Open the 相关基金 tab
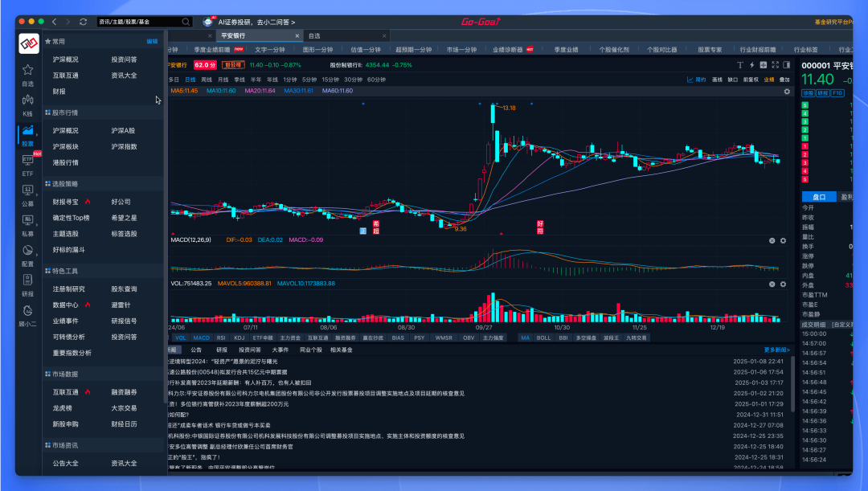 click(341, 350)
